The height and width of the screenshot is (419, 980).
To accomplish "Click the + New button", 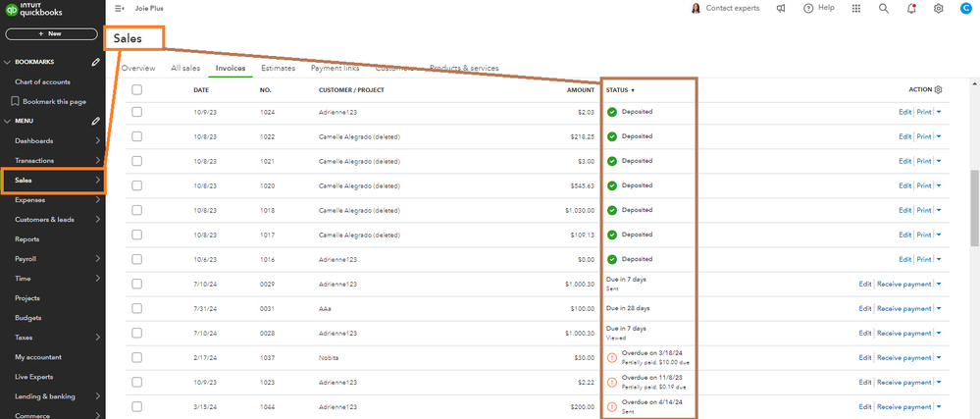I will pyautogui.click(x=51, y=33).
